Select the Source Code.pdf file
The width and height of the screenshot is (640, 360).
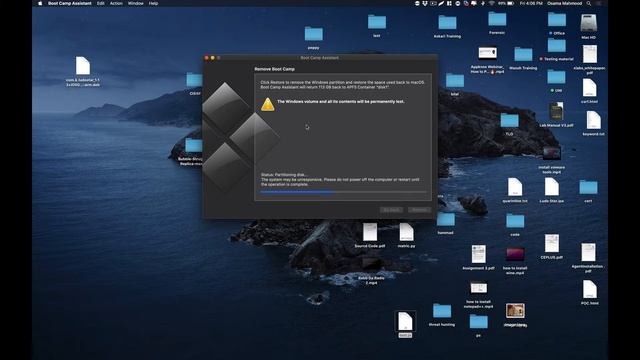[x=370, y=232]
